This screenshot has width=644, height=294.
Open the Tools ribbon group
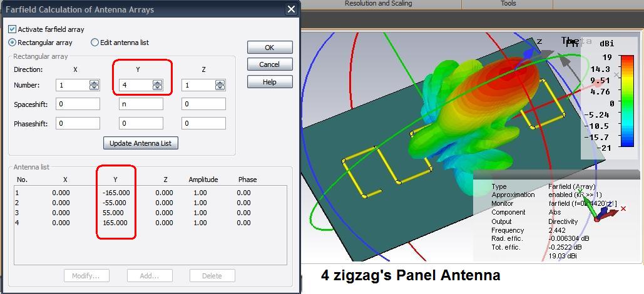click(x=508, y=4)
